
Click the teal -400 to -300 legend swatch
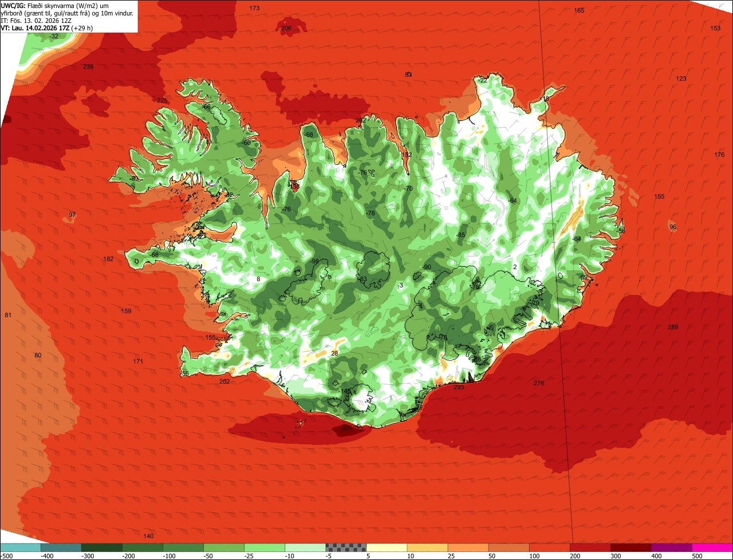coord(61,547)
